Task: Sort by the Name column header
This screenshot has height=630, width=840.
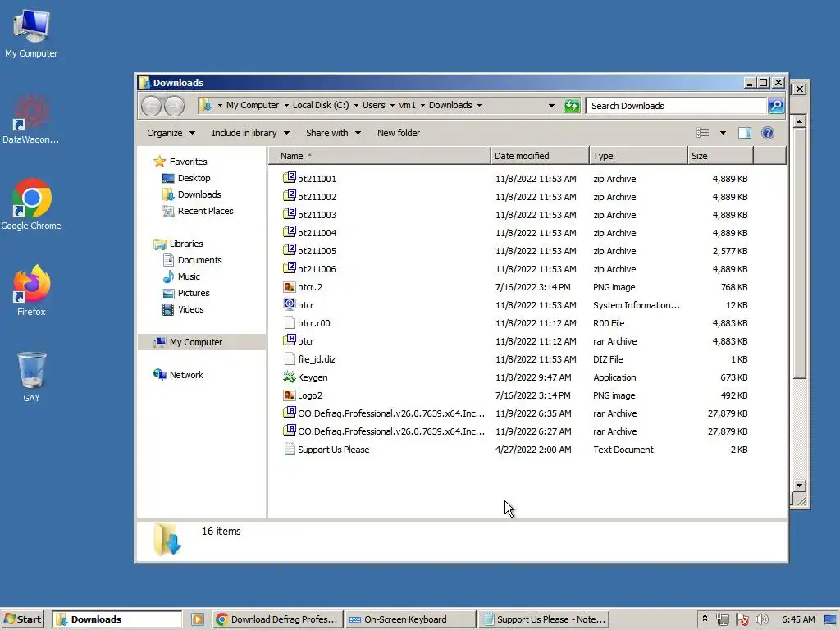Action: pos(380,156)
